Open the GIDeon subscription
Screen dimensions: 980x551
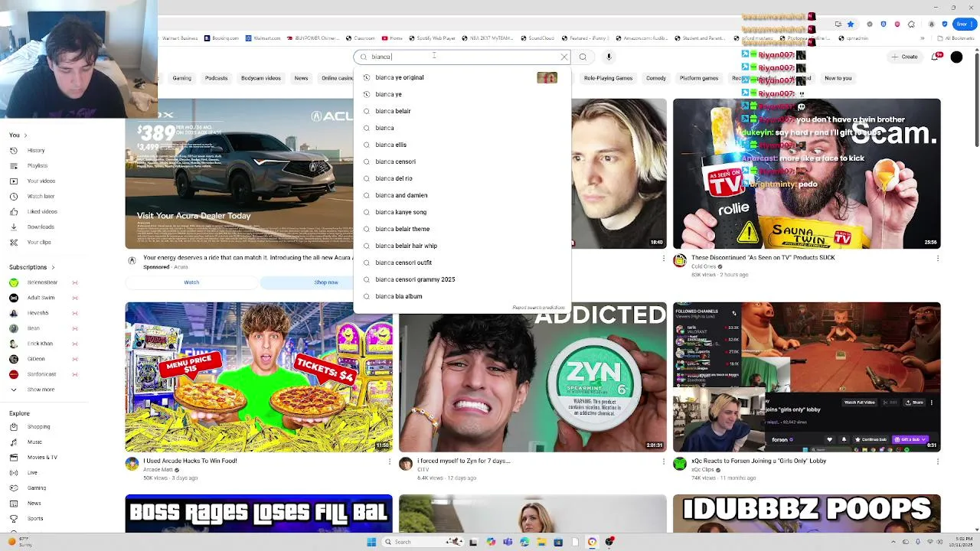pos(36,359)
